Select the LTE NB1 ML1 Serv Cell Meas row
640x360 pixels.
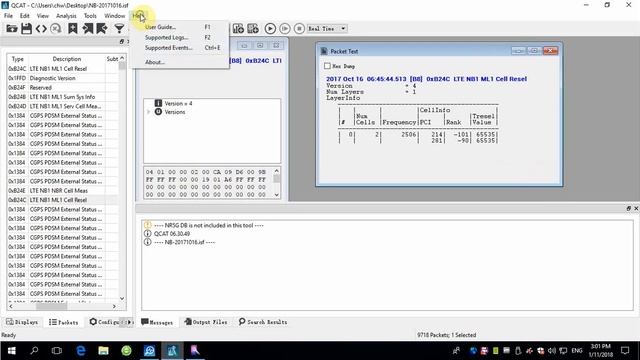pos(62,106)
